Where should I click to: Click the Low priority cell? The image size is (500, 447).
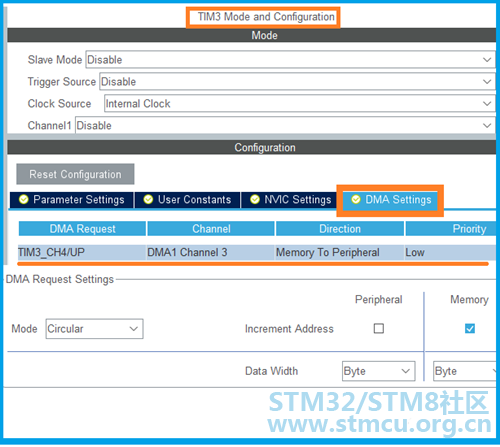point(450,252)
